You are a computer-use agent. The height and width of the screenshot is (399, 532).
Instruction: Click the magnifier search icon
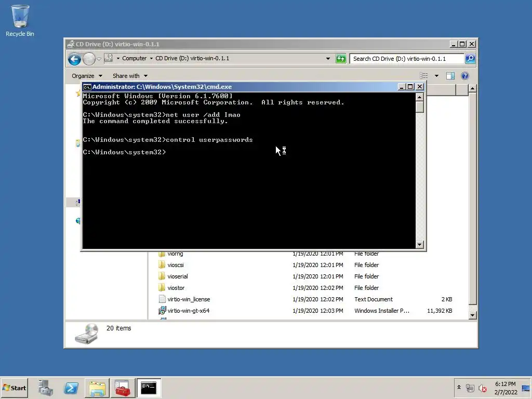pyautogui.click(x=470, y=59)
